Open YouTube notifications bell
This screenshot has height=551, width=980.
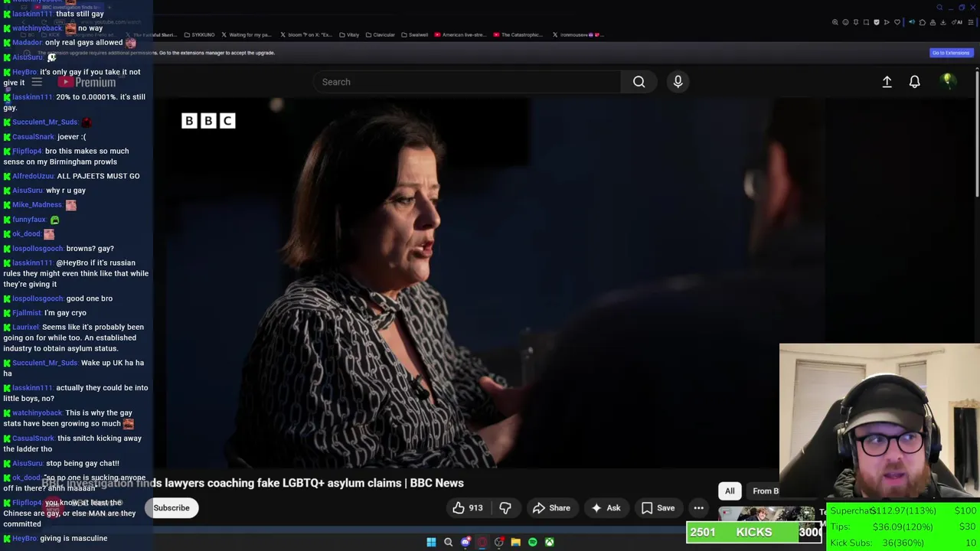pyautogui.click(x=914, y=82)
